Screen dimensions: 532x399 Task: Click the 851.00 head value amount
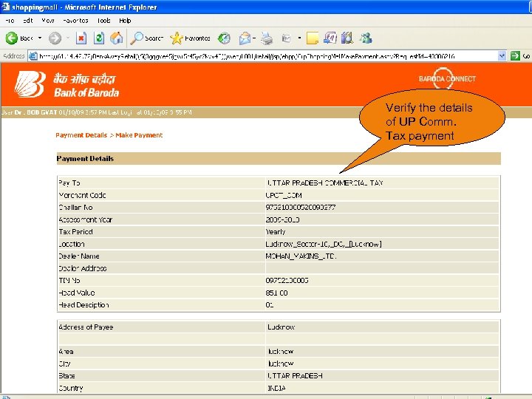pos(276,293)
